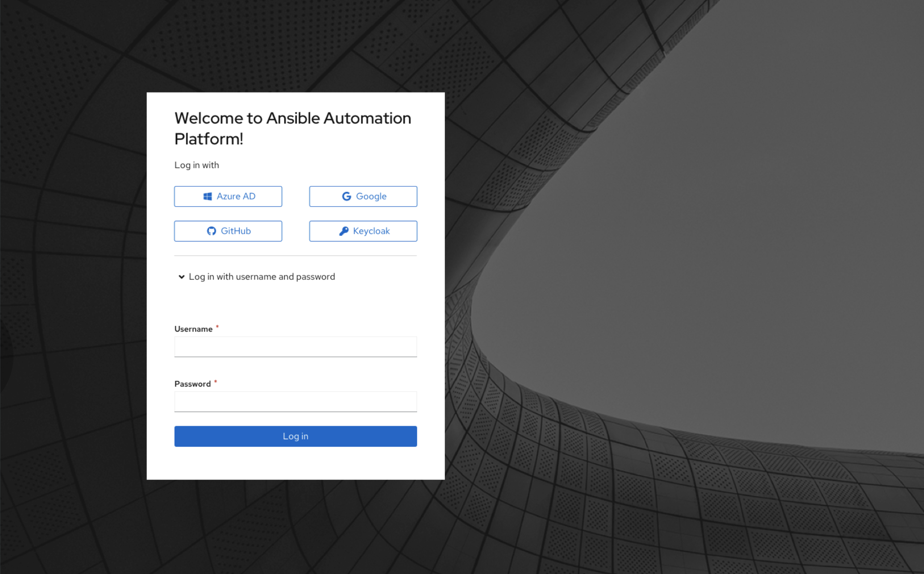Click the red asterisk beside Password
Image resolution: width=924 pixels, height=574 pixels.
coord(215,382)
